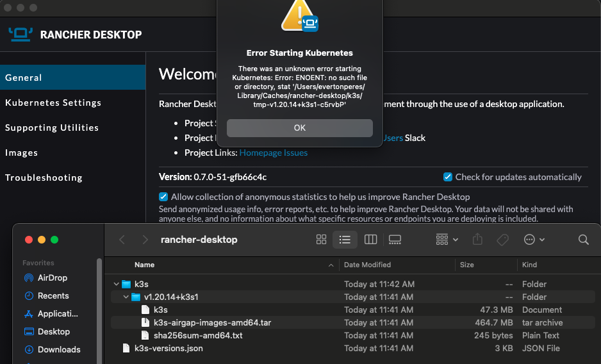Select k3s-airgap-images-amd64.tar file
Viewport: 601px width, 364px height.
(352, 322)
